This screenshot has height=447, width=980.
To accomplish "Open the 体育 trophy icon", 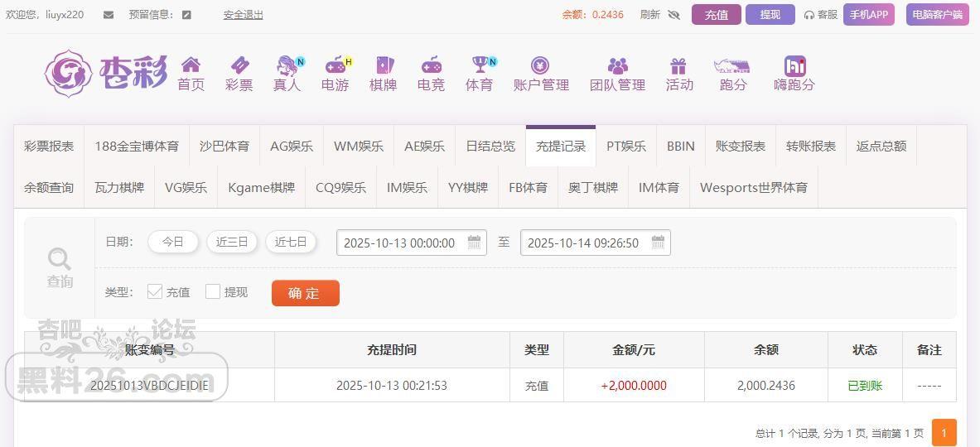I will [x=479, y=65].
